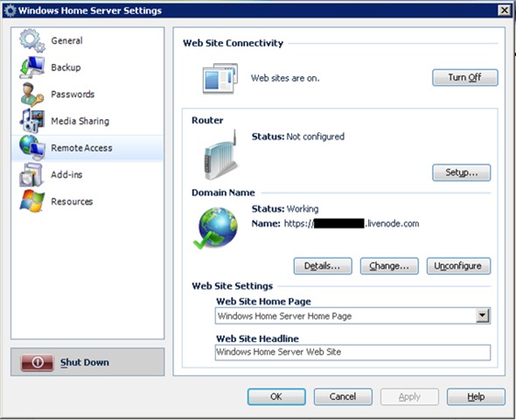The width and height of the screenshot is (516, 420).
Task: Click the 'Not configured' router status text
Action: [315, 136]
